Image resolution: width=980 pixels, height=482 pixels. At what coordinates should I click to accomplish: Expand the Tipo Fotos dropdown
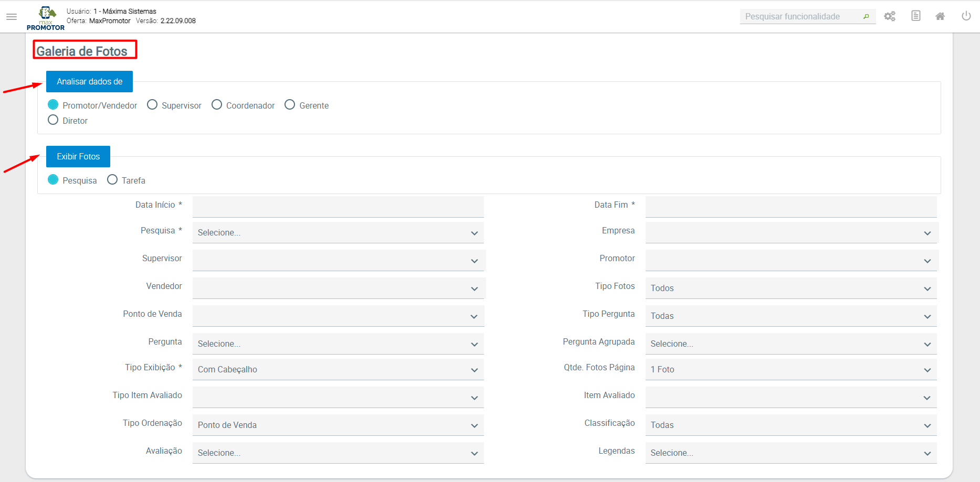click(791, 288)
